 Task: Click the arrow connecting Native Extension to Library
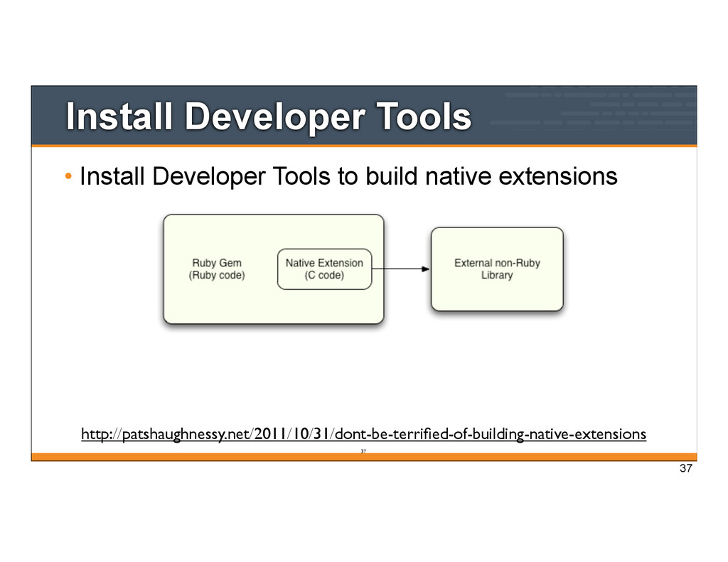coord(401,269)
